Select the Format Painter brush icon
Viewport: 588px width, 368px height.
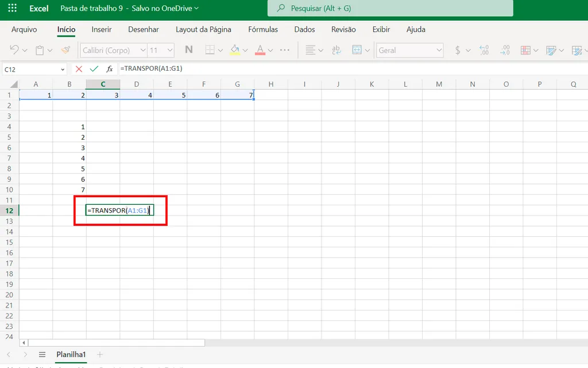(x=65, y=50)
